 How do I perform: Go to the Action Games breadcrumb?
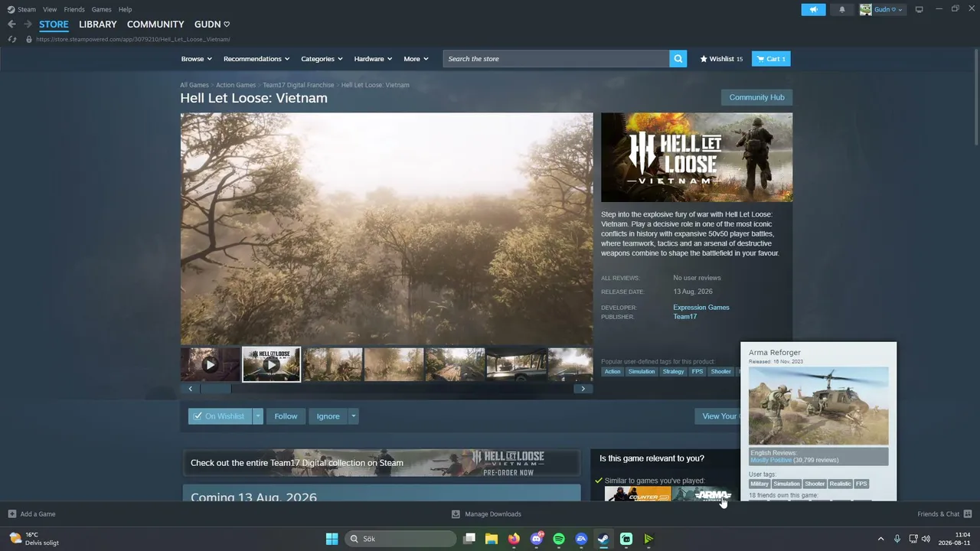(x=236, y=85)
